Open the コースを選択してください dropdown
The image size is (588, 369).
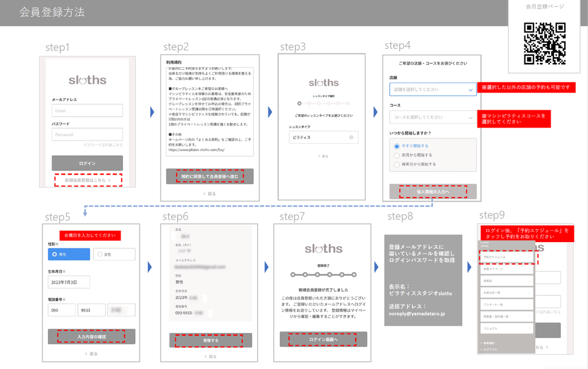[433, 117]
